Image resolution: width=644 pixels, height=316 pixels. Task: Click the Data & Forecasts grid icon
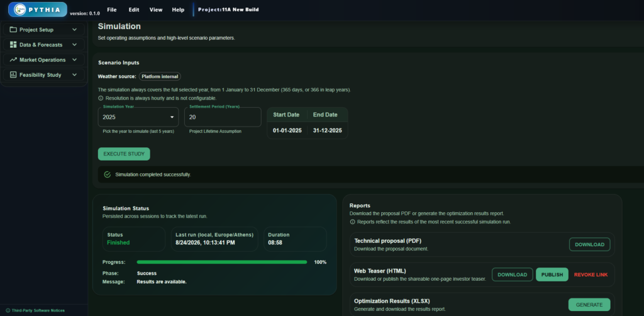[x=13, y=45]
